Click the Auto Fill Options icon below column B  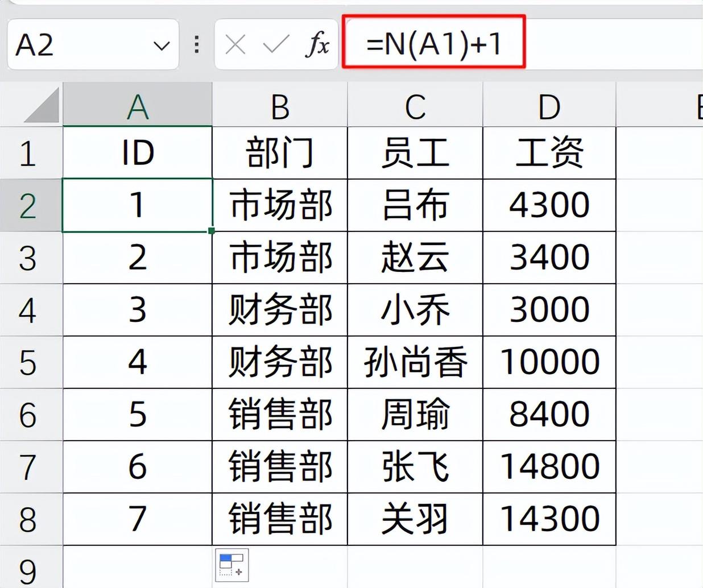pyautogui.click(x=232, y=565)
